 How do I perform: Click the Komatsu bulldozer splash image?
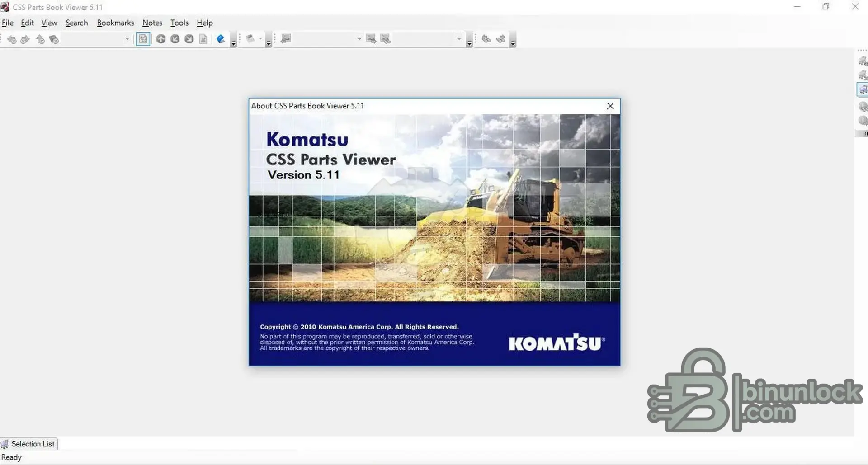tap(434, 208)
